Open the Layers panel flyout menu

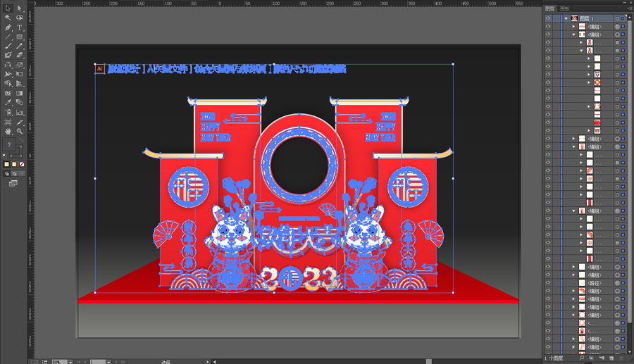click(630, 8)
